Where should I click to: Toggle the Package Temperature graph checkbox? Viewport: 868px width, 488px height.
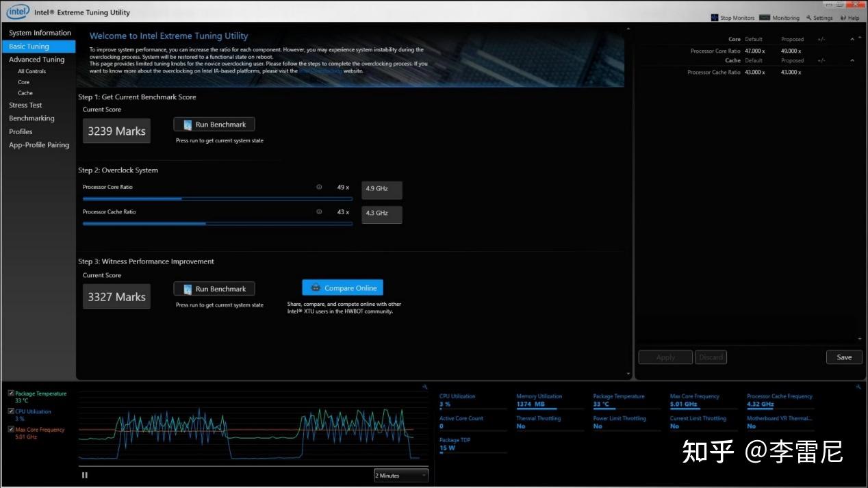click(x=11, y=394)
